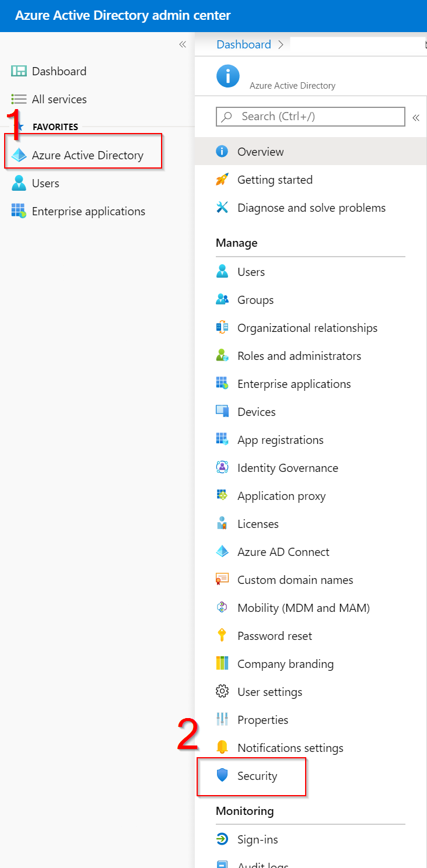Viewport: 427px width, 868px height.
Task: Click the Dashboard icon in left sidebar
Action: (19, 71)
